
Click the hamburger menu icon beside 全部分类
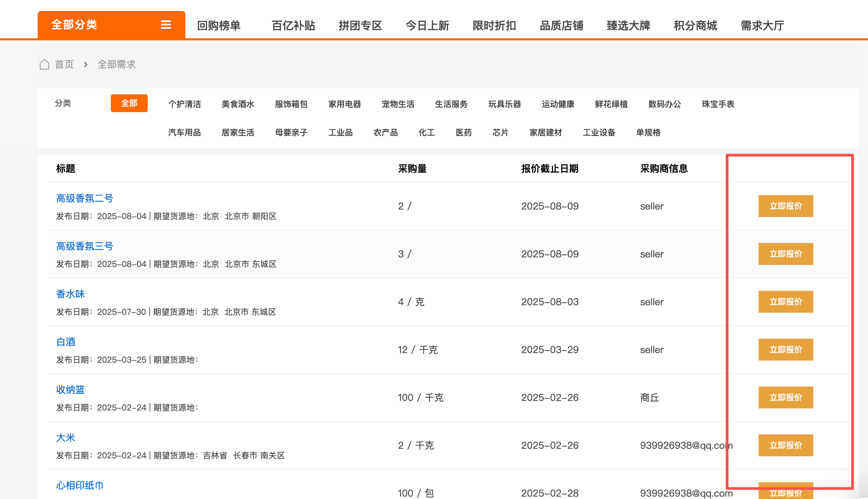[166, 25]
